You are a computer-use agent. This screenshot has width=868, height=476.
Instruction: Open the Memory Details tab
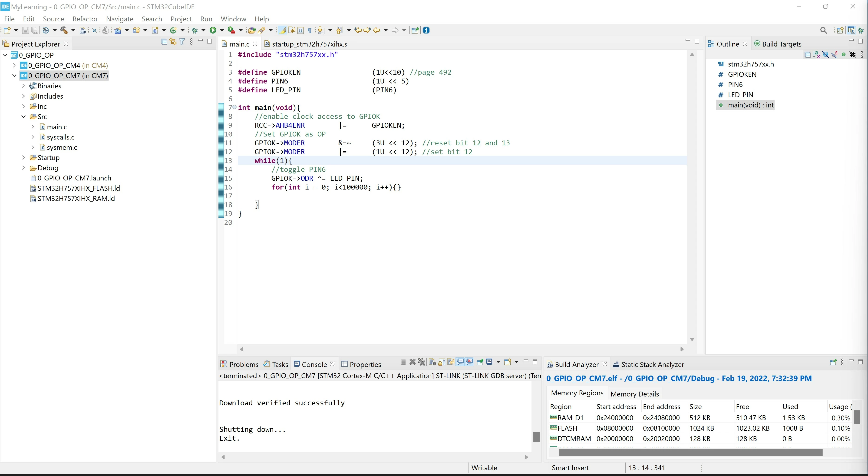point(634,394)
